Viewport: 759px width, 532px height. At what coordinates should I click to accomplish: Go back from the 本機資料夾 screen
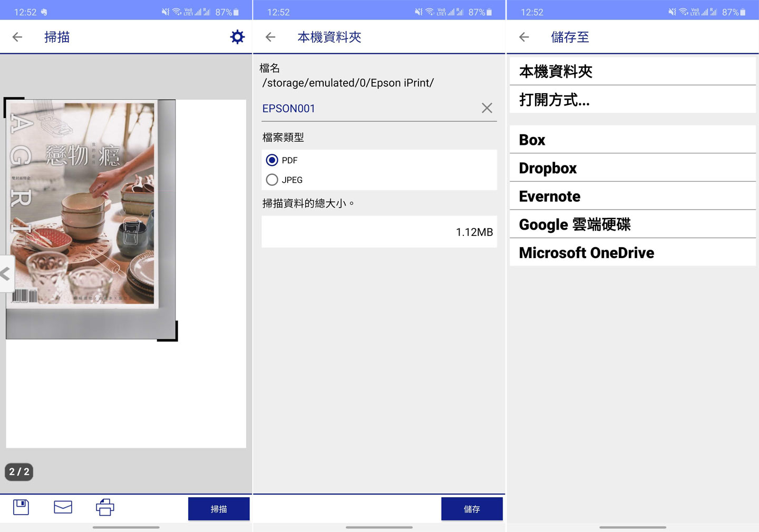pos(270,37)
